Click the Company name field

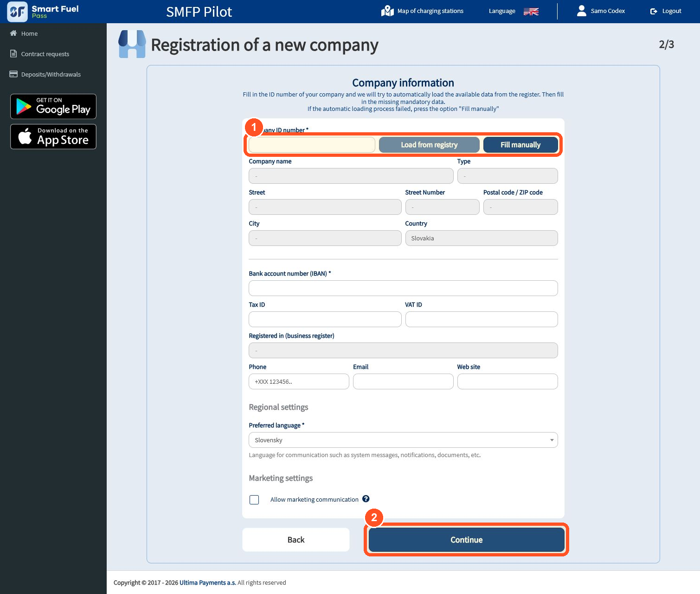click(x=351, y=176)
